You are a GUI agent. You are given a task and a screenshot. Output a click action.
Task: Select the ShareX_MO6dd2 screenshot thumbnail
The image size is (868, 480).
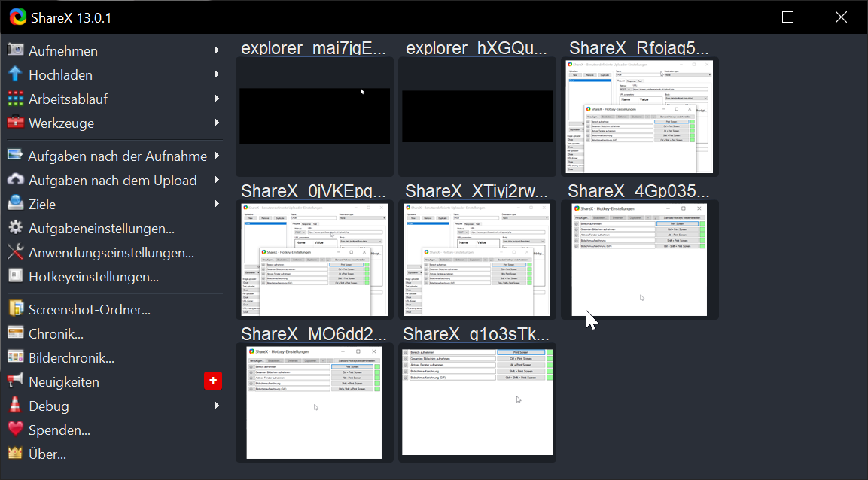(315, 403)
